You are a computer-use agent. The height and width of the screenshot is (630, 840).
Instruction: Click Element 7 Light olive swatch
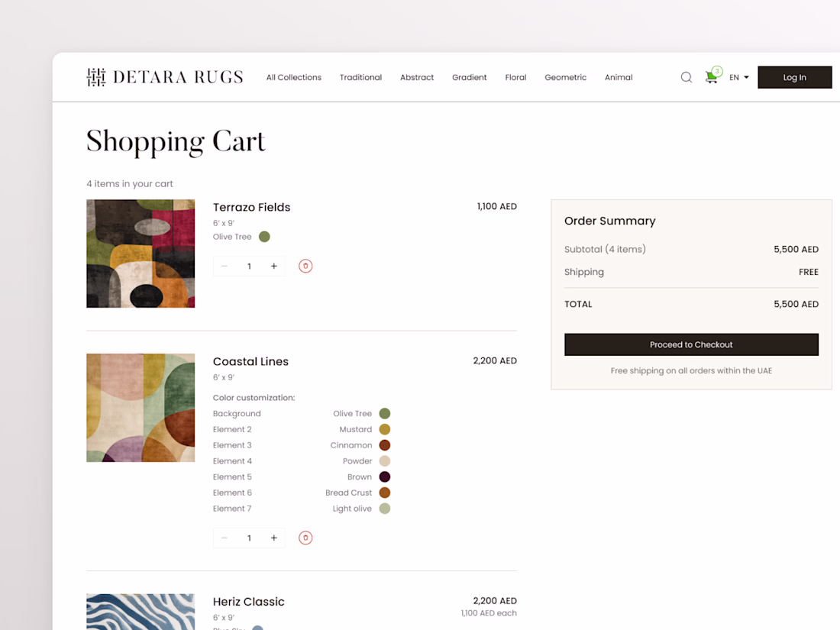click(x=385, y=509)
